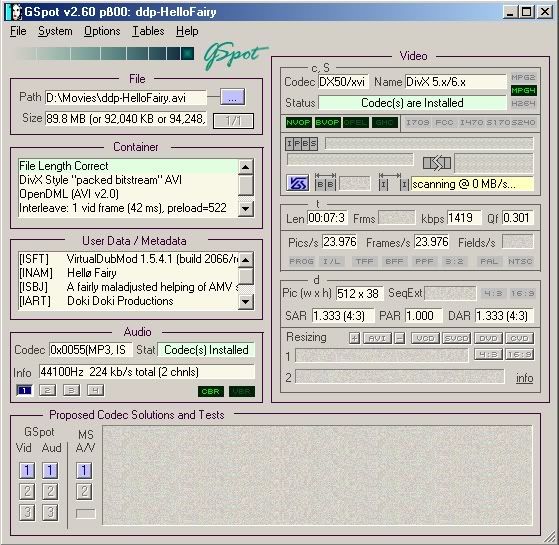The width and height of the screenshot is (559, 545).
Task: Click the QPEL indicator
Action: 356,123
